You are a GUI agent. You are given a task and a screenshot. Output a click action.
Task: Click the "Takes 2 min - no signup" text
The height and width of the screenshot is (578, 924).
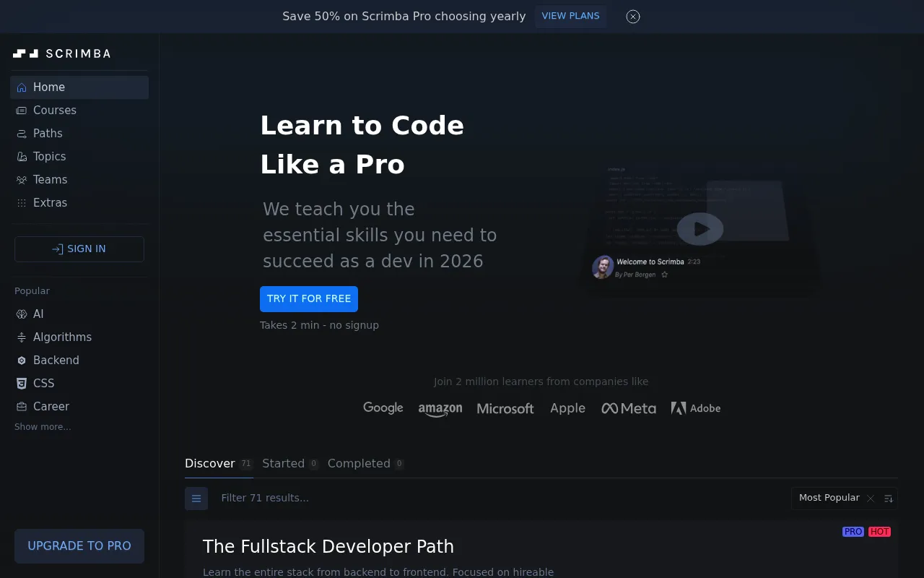[319, 325]
